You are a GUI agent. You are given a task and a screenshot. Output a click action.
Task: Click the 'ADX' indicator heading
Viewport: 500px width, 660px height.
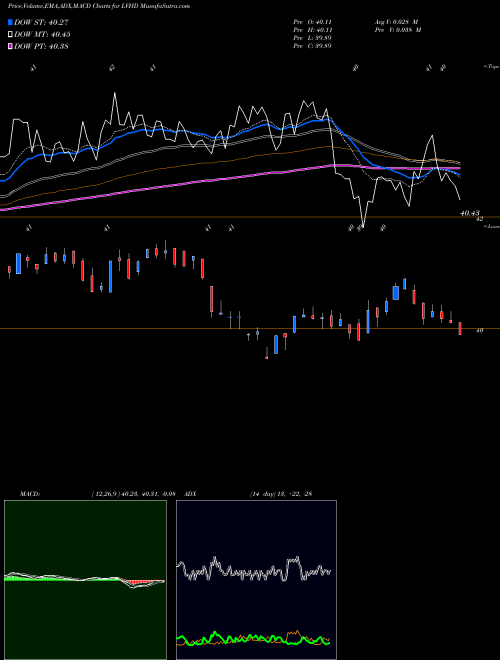pyautogui.click(x=191, y=494)
